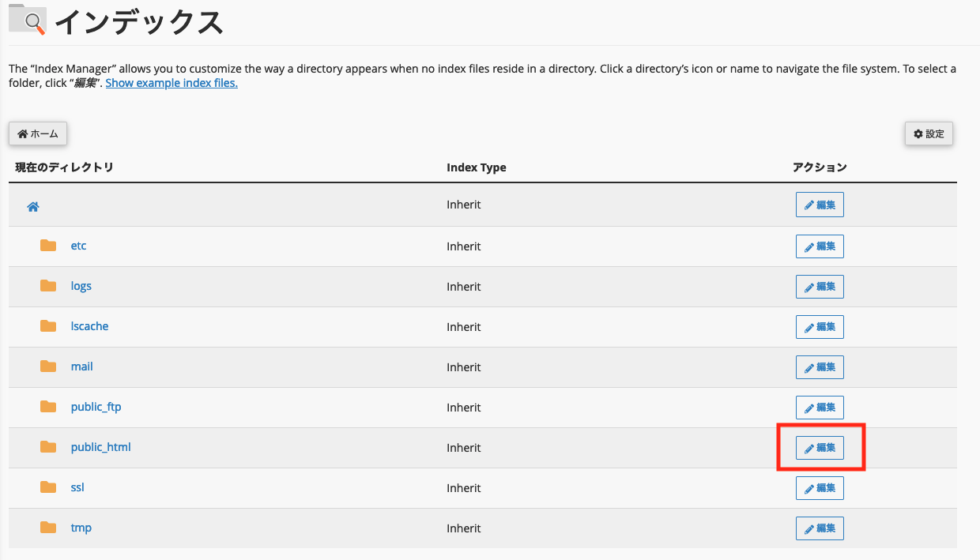Viewport: 980px width, 560px height.
Task: Click the lscache folder icon
Action: [48, 326]
